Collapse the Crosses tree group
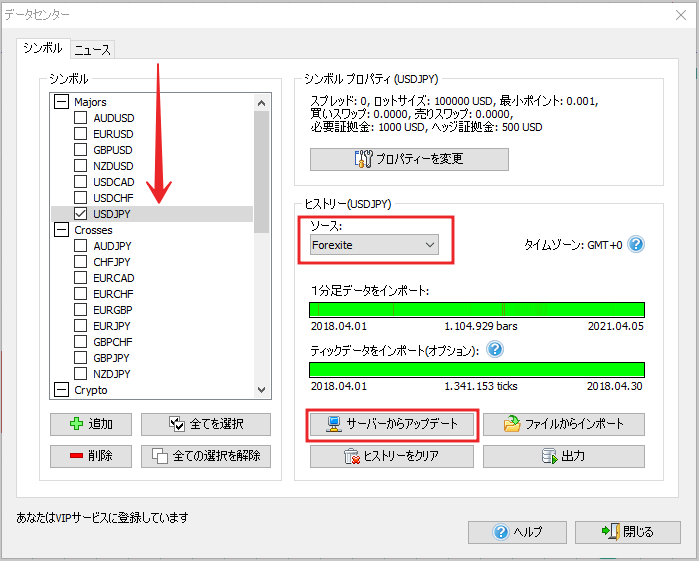The width and height of the screenshot is (699, 561). [62, 230]
